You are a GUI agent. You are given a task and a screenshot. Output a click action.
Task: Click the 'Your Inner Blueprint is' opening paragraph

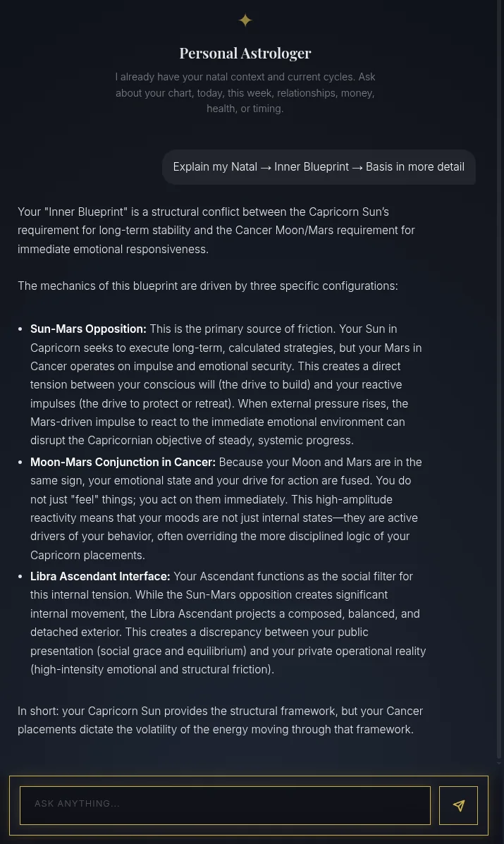(216, 231)
